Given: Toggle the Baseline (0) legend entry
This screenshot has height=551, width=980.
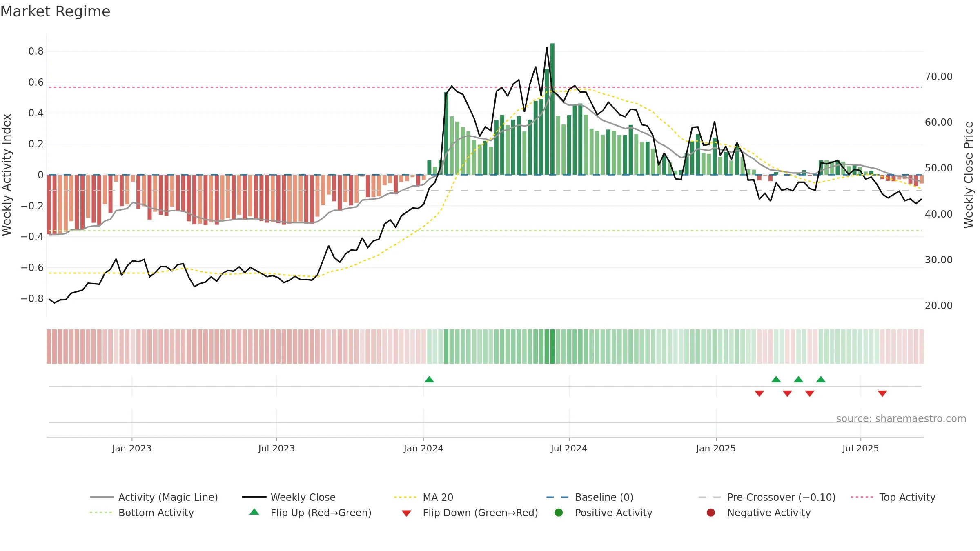Looking at the screenshot, I should click(x=590, y=497).
